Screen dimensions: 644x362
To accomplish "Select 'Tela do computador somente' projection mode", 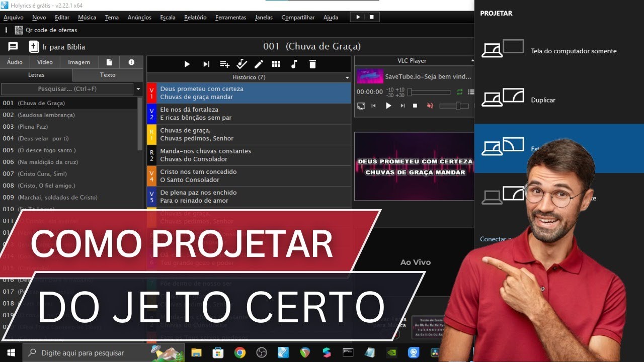I will tap(559, 51).
